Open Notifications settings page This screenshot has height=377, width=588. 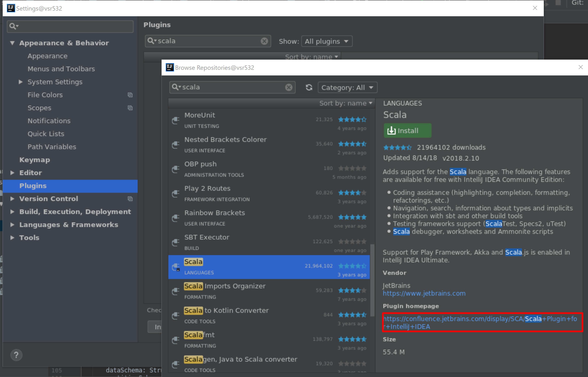[49, 121]
